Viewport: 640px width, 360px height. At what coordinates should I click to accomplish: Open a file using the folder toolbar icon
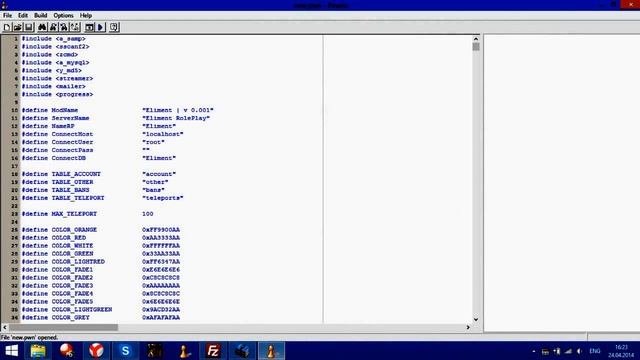click(18, 27)
